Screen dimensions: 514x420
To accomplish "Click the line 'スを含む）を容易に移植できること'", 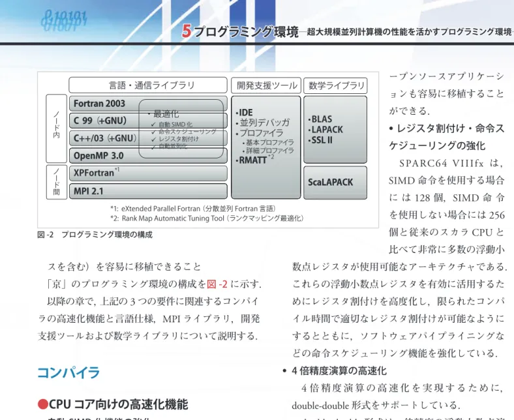I will point(124,267).
